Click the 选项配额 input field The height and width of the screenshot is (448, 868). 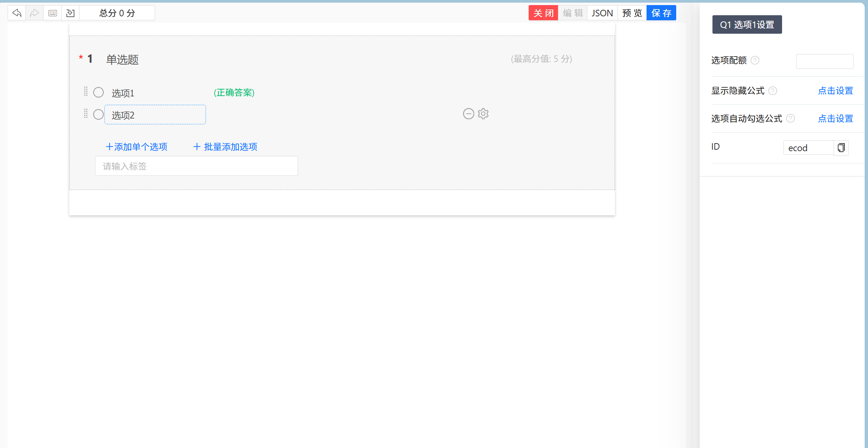pos(824,61)
